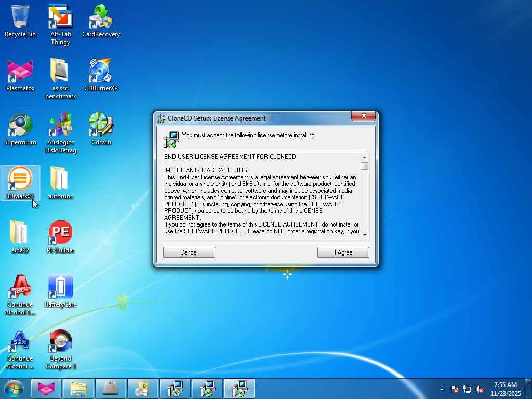Open the autoruns folder icon
Image resolution: width=532 pixels, height=399 pixels.
click(x=60, y=183)
